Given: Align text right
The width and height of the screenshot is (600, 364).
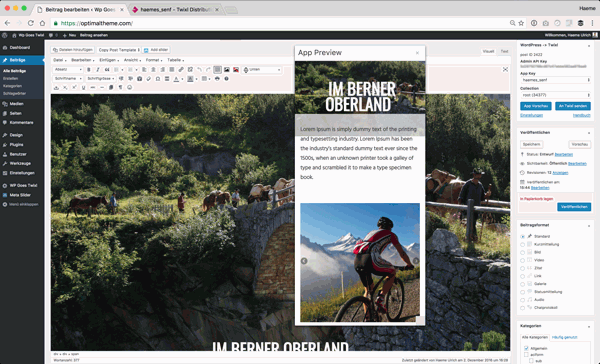Looking at the screenshot, I should (163, 70).
